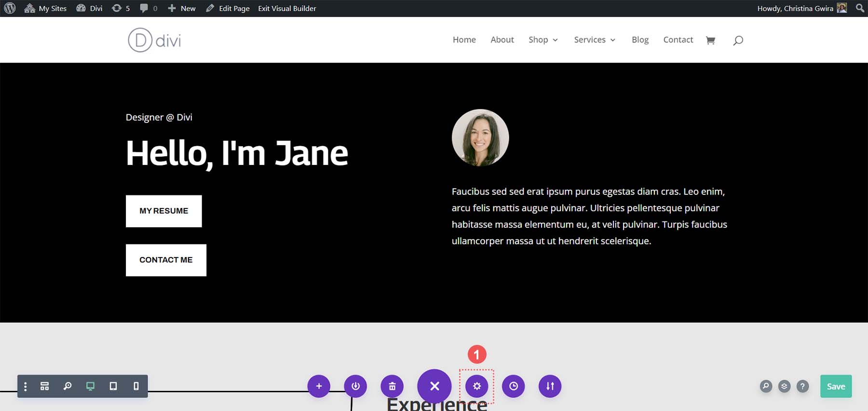Toggle tablet view mode
The height and width of the screenshot is (411, 868).
(x=113, y=386)
